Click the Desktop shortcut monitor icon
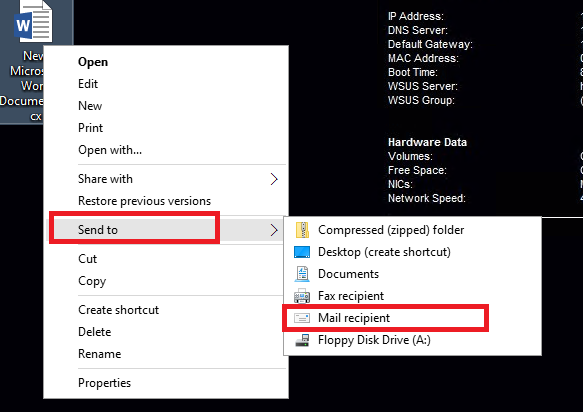 [x=302, y=252]
